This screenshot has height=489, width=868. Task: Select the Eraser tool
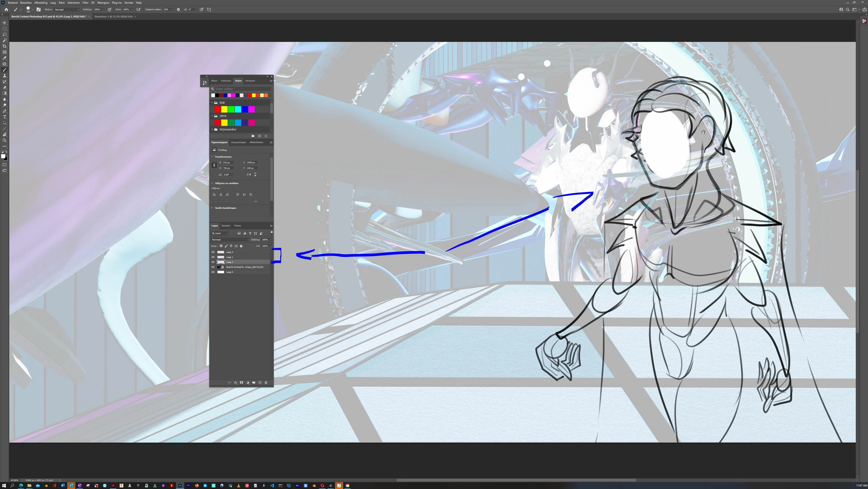(4, 87)
